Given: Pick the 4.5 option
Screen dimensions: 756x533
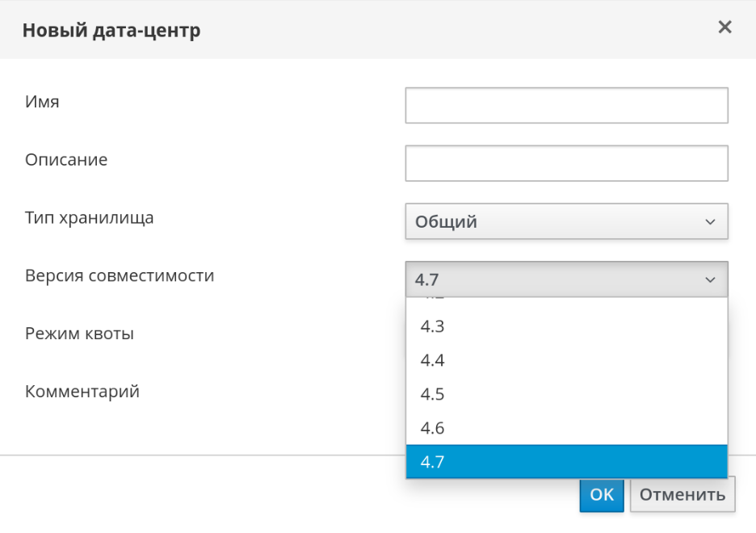Looking at the screenshot, I should 566,395.
